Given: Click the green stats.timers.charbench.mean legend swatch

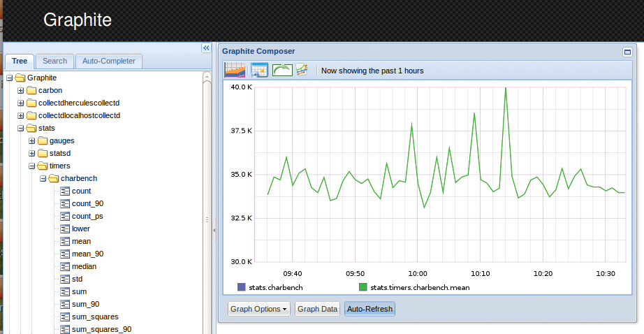Looking at the screenshot, I should (x=363, y=287).
